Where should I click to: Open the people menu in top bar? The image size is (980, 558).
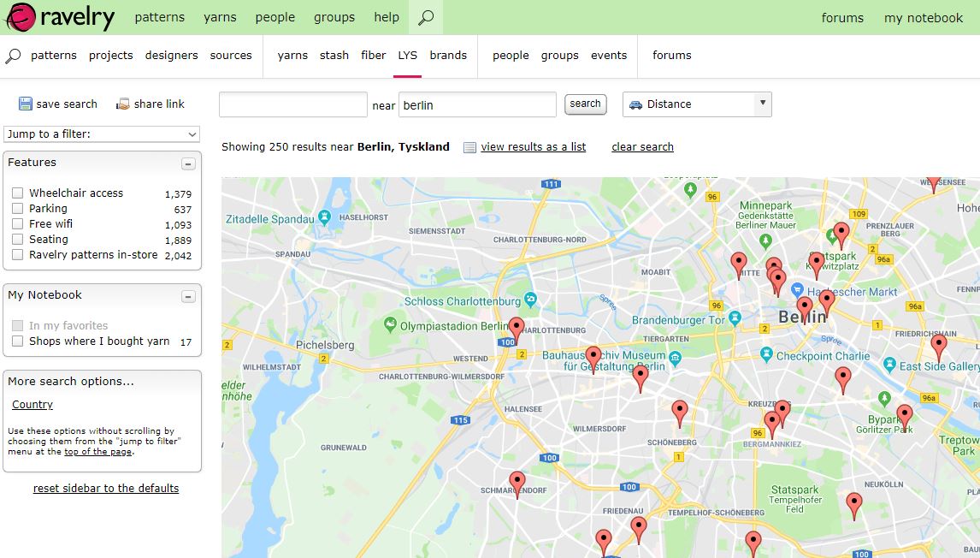click(x=275, y=17)
